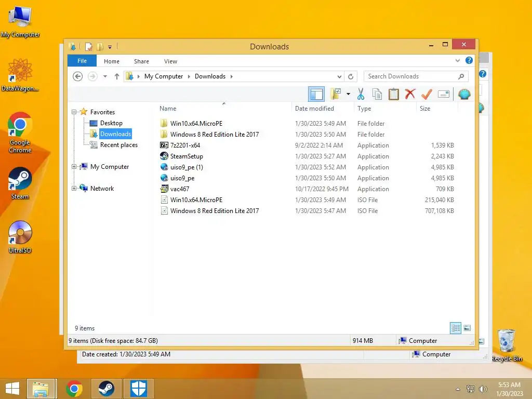The image size is (532, 399).
Task: Open My Computer desktop icon
Action: pyautogui.click(x=20, y=22)
